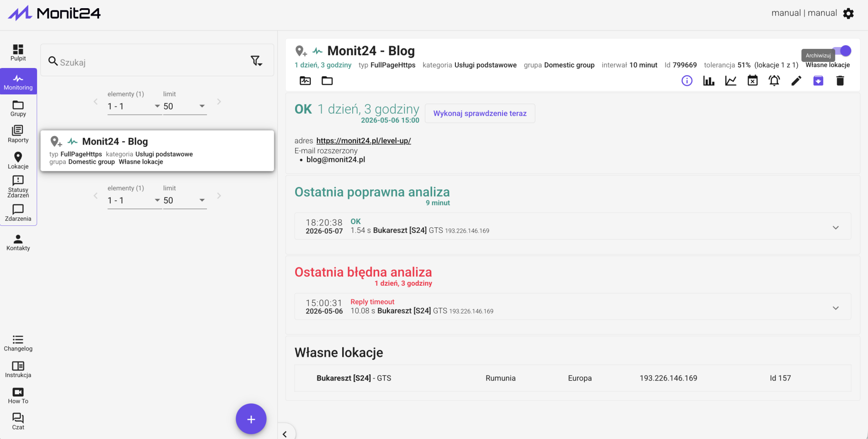Open Lokacje in the sidebar

[x=18, y=161]
